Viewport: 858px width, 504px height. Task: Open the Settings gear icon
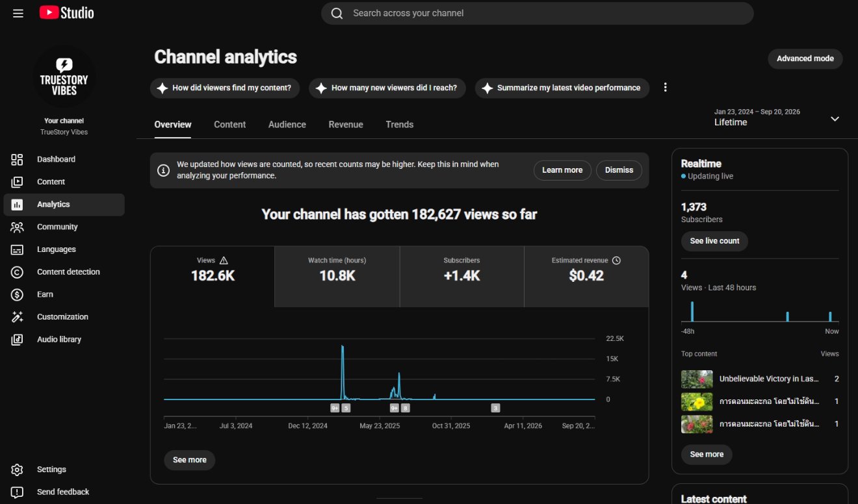pyautogui.click(x=17, y=470)
